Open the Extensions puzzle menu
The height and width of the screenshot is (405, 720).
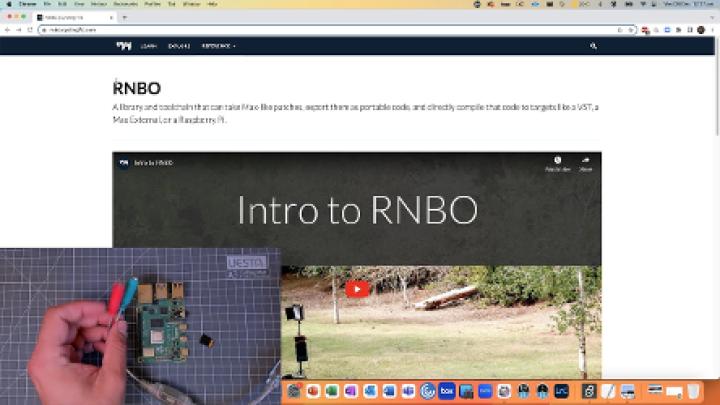[x=679, y=30]
